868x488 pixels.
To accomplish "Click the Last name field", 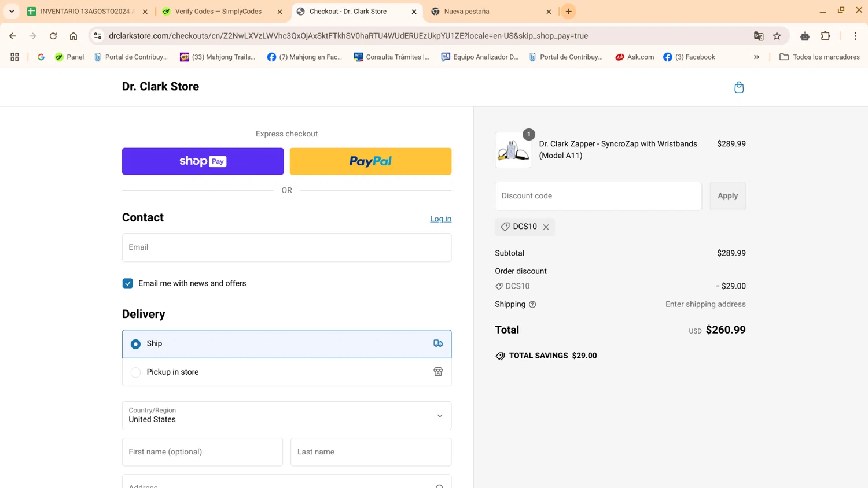I will 371,452.
